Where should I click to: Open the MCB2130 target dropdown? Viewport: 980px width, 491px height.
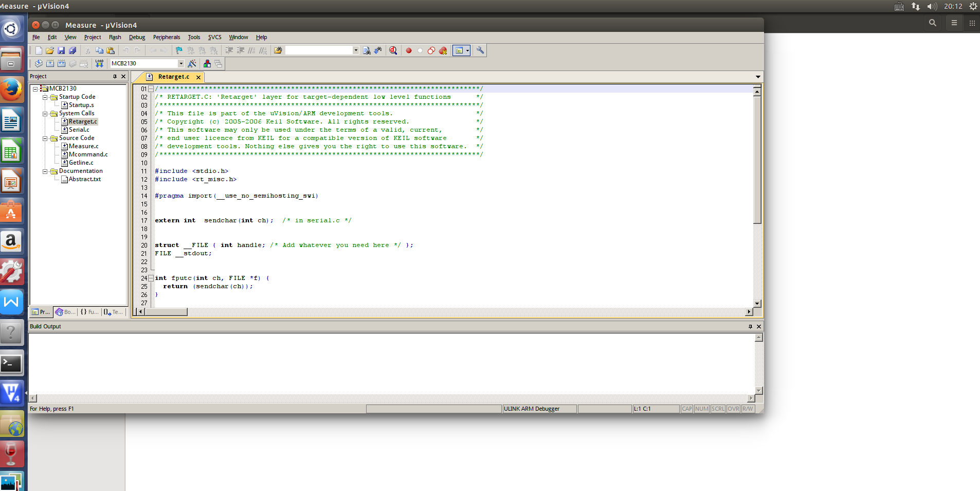point(181,63)
